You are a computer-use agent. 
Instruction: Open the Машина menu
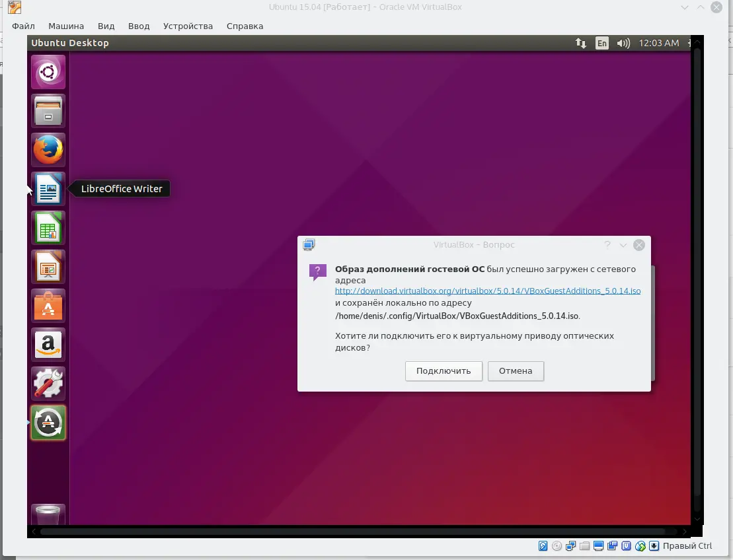[x=66, y=26]
